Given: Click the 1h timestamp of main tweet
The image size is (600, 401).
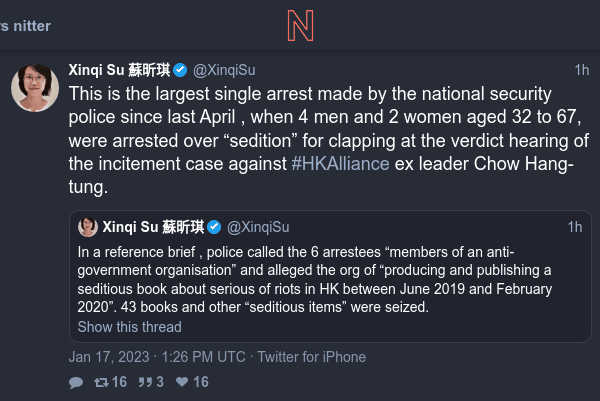Looking at the screenshot, I should 581,70.
